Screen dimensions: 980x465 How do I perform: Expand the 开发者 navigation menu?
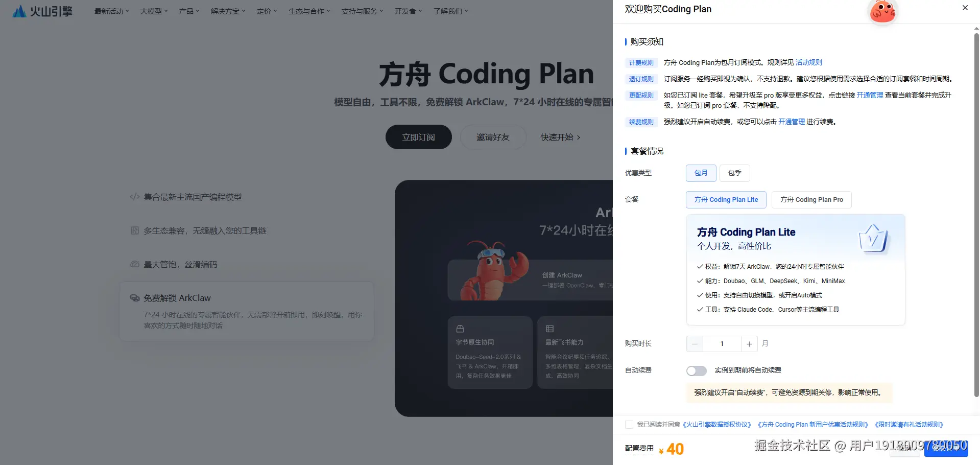(408, 11)
